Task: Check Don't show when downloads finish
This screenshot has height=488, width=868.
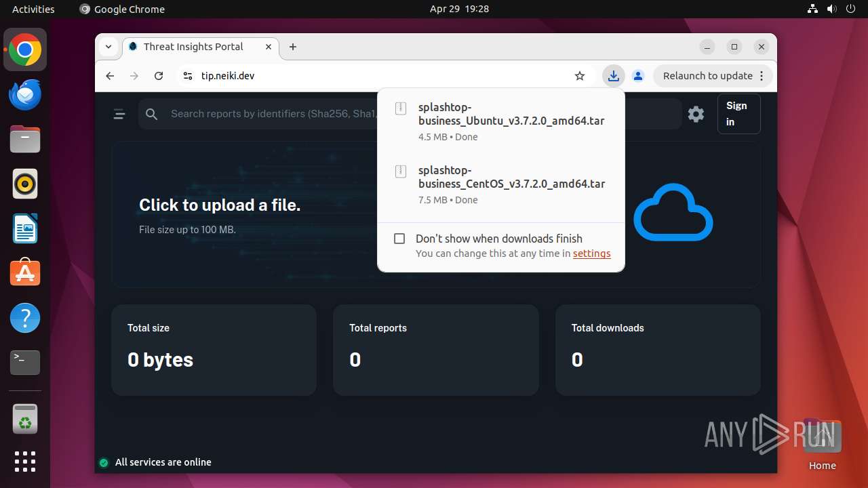Action: pyautogui.click(x=399, y=239)
